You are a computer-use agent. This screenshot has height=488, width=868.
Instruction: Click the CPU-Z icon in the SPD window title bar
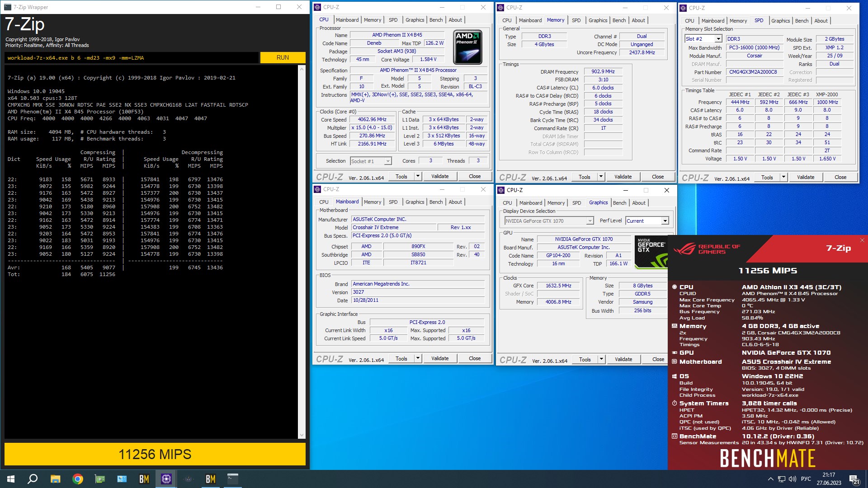[x=683, y=8]
